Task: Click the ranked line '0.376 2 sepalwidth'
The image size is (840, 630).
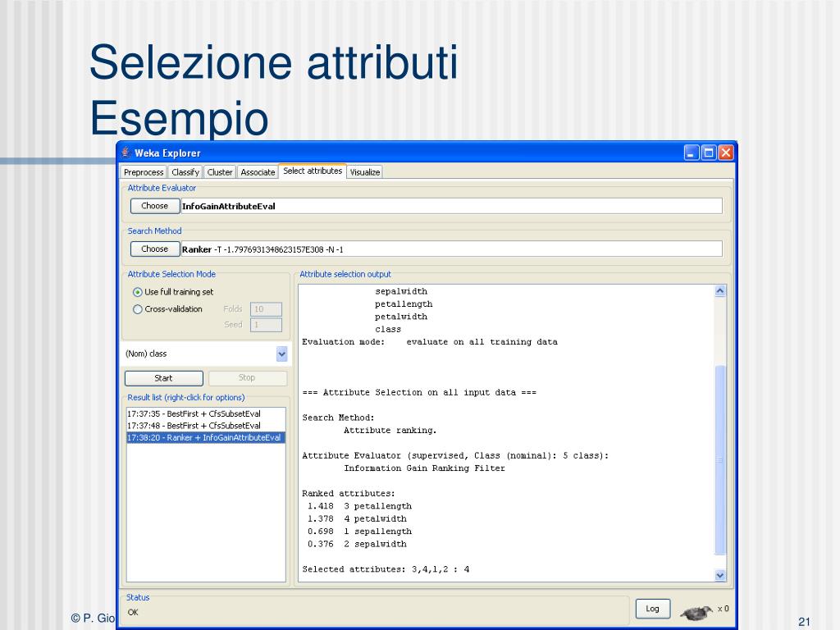Action: point(357,544)
